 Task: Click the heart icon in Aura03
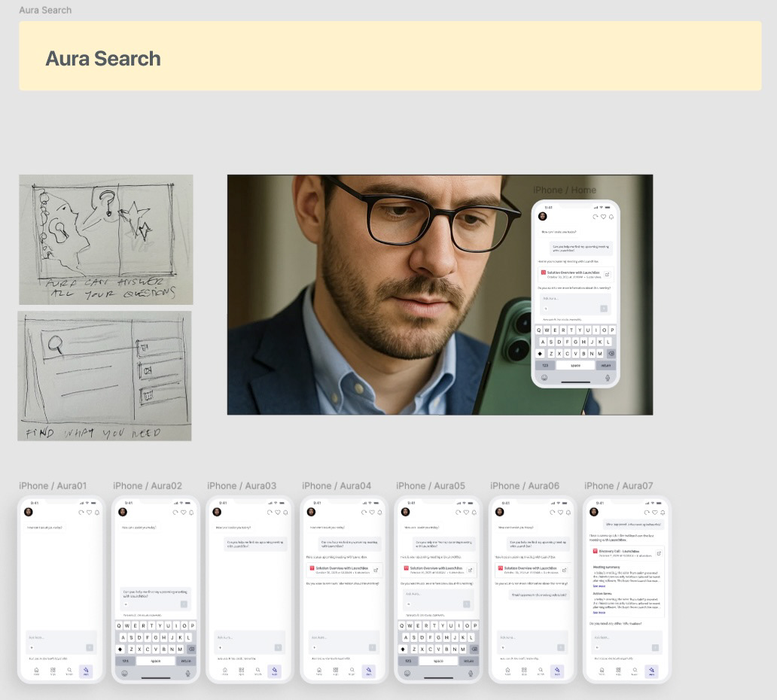(x=278, y=513)
